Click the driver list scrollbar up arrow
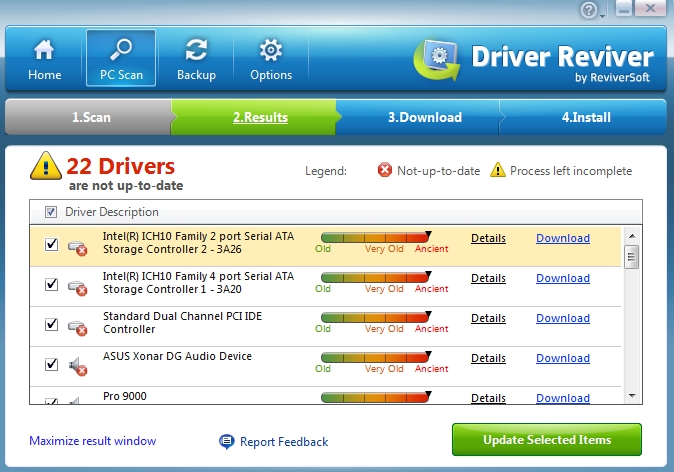 pyautogui.click(x=632, y=236)
